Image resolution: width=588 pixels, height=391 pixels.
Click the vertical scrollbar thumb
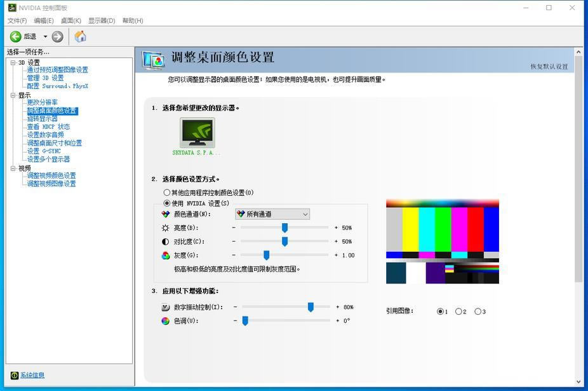point(578,169)
